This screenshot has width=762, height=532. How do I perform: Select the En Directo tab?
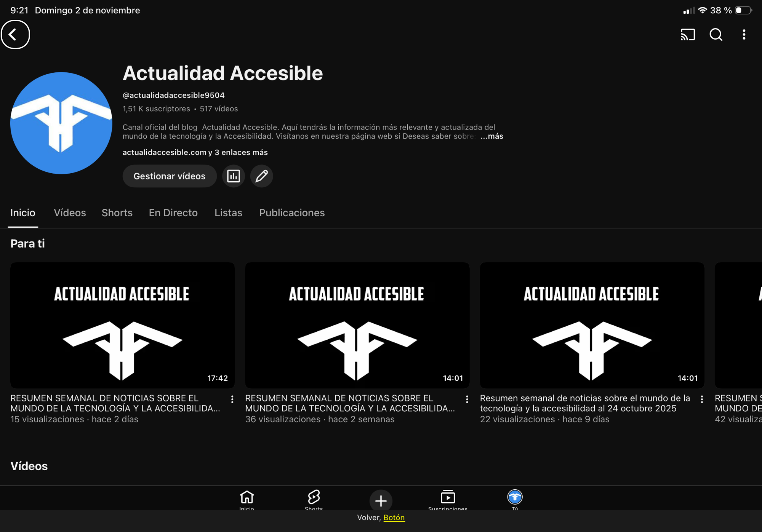pos(173,213)
